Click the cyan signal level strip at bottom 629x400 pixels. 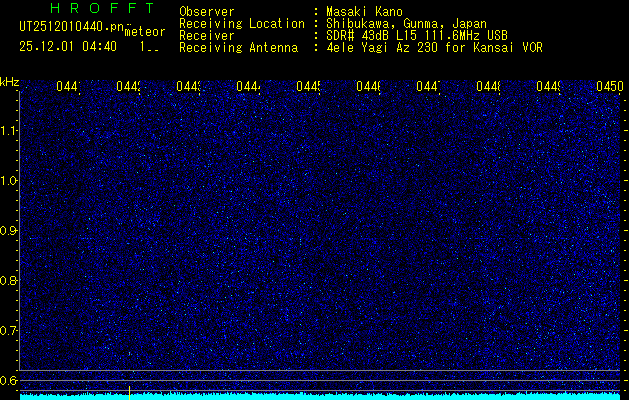click(x=320, y=397)
